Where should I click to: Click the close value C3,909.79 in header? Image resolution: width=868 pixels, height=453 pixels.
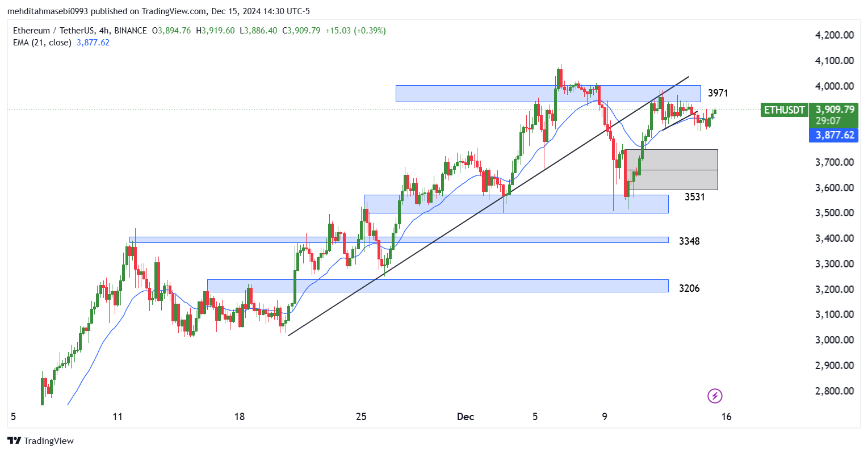coord(300,31)
